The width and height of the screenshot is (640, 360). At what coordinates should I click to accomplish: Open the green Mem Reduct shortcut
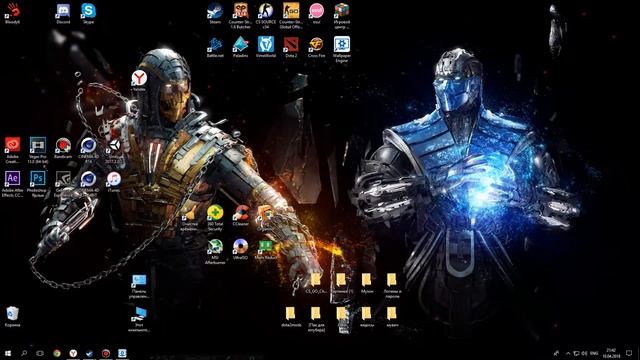pyautogui.click(x=266, y=250)
